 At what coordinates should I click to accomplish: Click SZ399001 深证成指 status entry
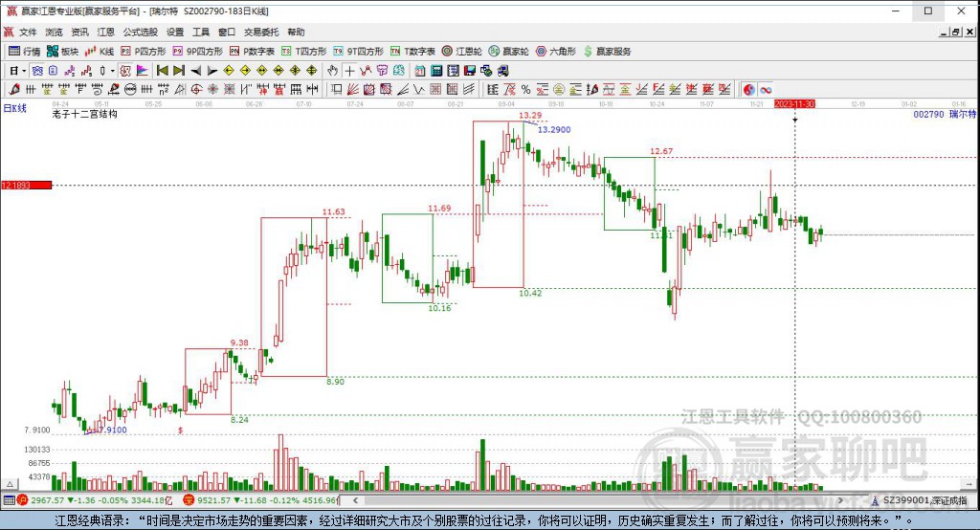[919, 500]
